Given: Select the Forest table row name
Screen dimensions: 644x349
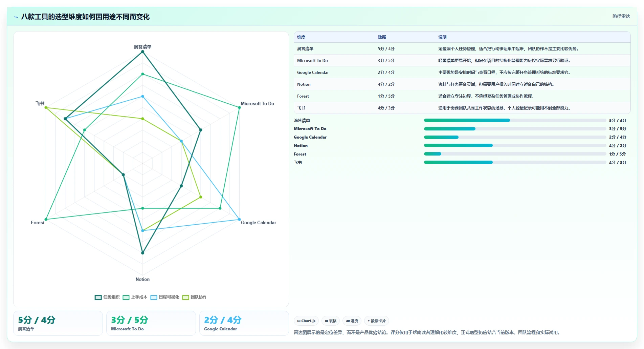Looking at the screenshot, I should pos(303,96).
